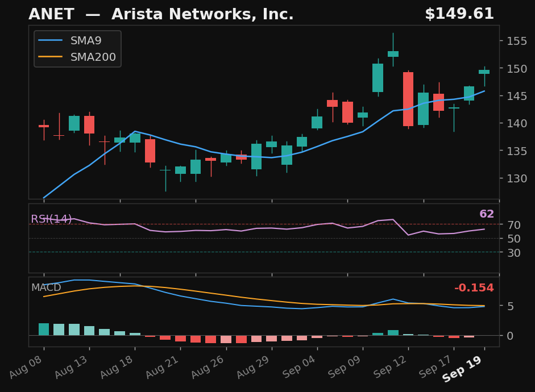The width and height of the screenshot is (535, 392).
Task: Click the Aug 21 date label
Action: point(163,367)
